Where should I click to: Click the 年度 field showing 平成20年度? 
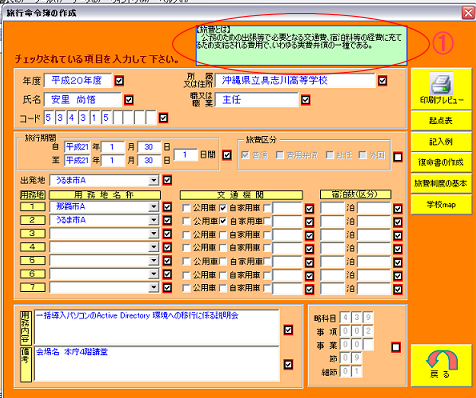78,81
